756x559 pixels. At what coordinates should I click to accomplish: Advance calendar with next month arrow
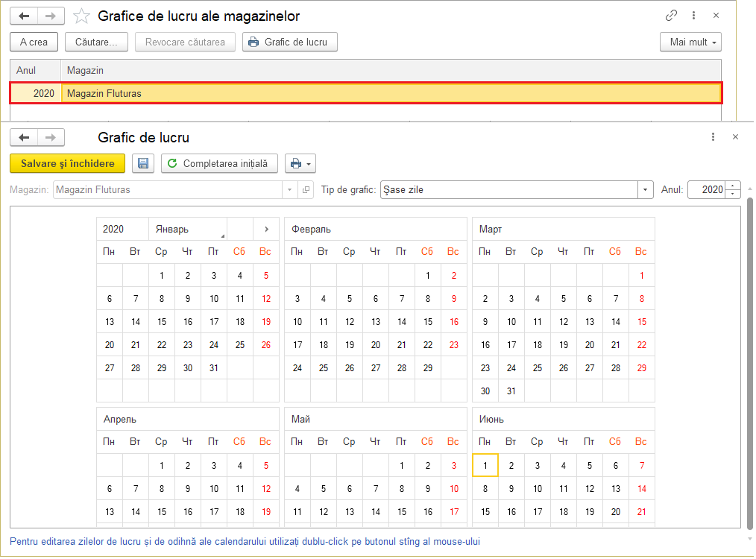tap(265, 229)
